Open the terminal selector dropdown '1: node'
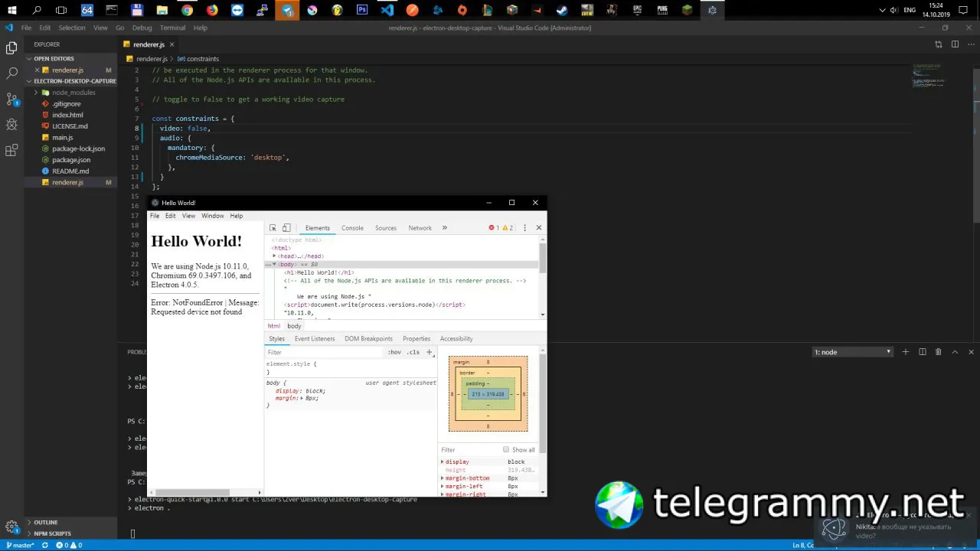Screen dimensions: 980x551 click(x=852, y=352)
